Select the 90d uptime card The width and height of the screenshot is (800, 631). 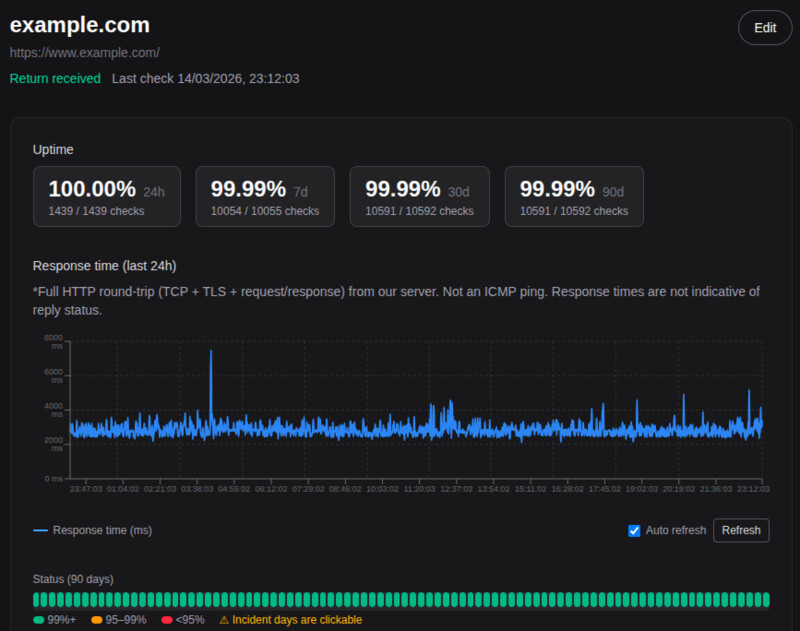[574, 196]
